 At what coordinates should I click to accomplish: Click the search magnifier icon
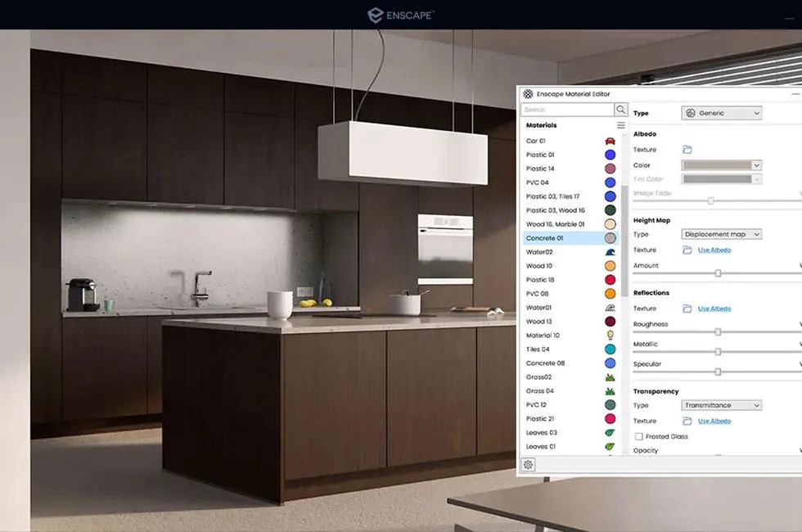point(620,110)
